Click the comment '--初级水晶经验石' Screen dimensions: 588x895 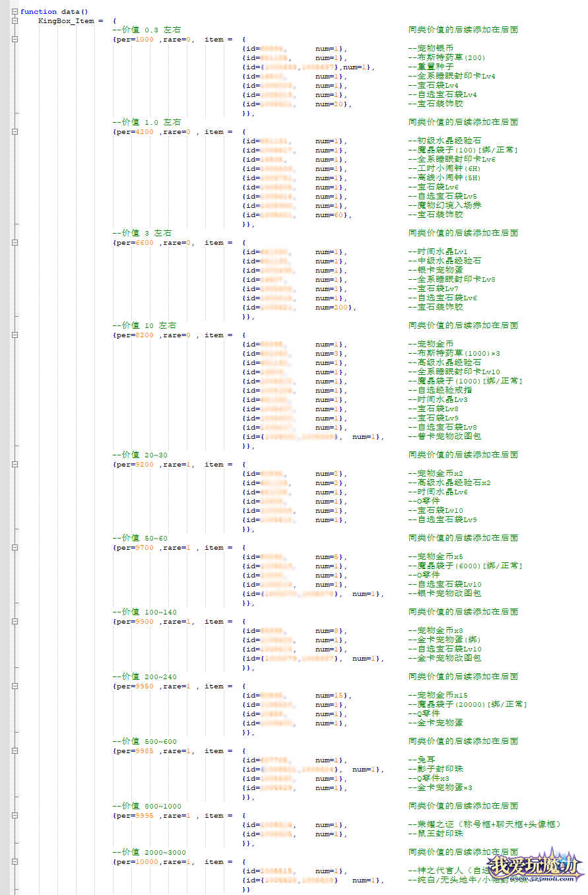click(445, 141)
